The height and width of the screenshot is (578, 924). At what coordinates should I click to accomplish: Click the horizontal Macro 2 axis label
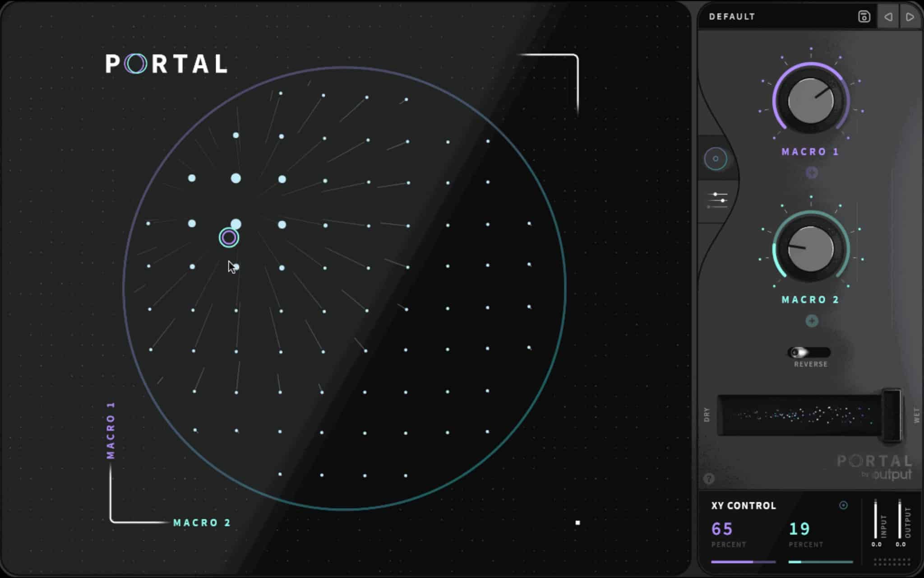202,522
